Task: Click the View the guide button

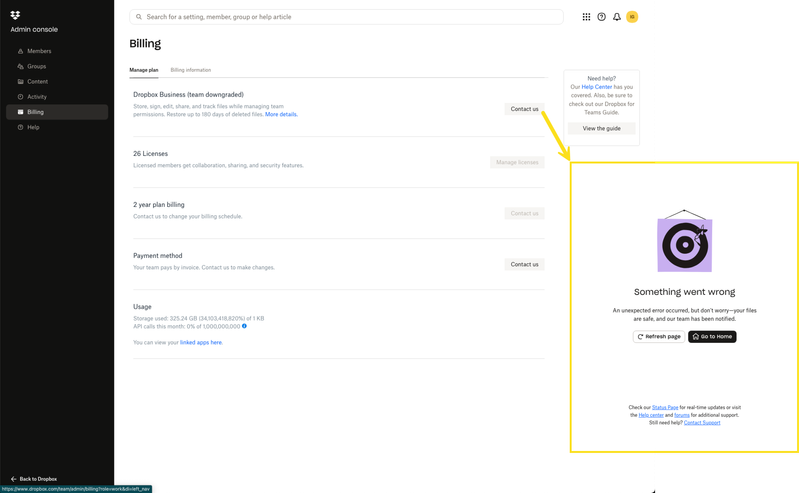Action: [x=601, y=128]
